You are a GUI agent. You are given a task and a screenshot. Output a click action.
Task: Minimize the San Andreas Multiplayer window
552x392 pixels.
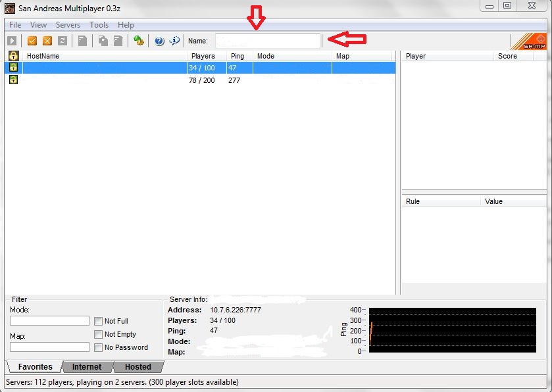(x=489, y=6)
